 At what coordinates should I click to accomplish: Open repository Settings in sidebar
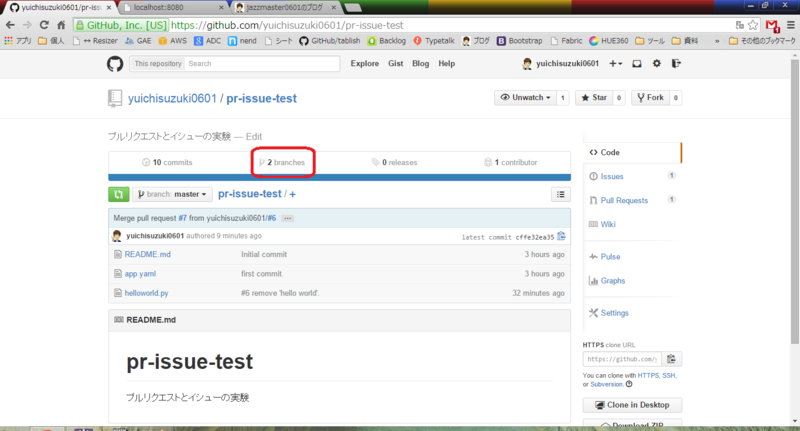614,313
